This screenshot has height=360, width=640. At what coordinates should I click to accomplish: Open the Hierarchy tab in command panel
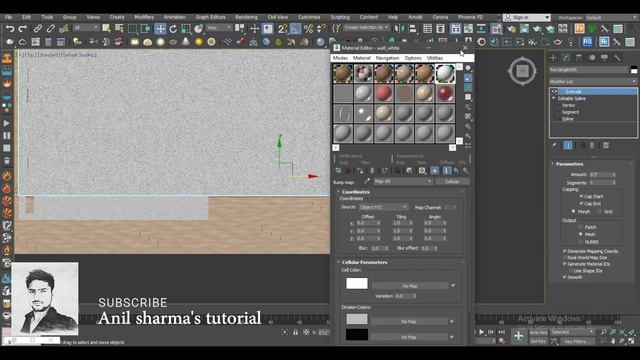click(579, 58)
